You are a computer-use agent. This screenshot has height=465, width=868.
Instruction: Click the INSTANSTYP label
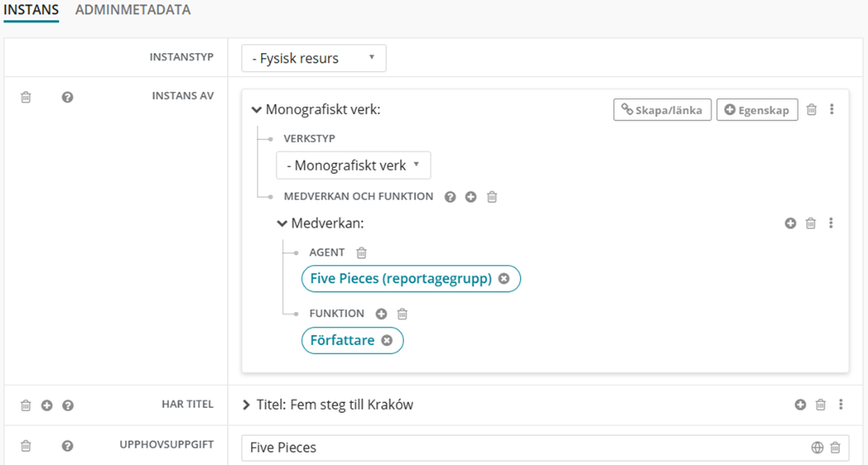[181, 57]
